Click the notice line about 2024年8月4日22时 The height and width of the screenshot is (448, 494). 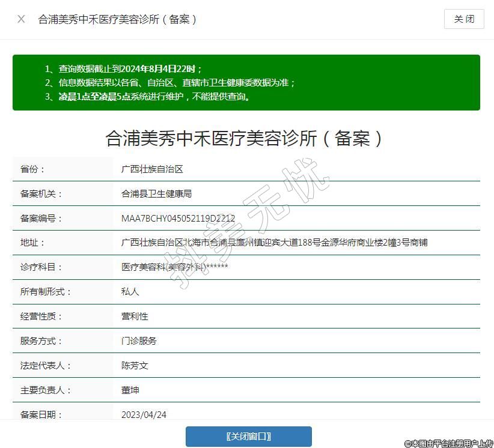click(x=130, y=69)
